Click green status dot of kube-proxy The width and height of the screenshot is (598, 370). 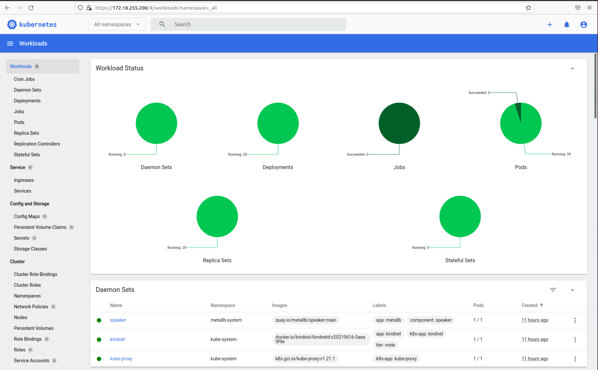(99, 359)
